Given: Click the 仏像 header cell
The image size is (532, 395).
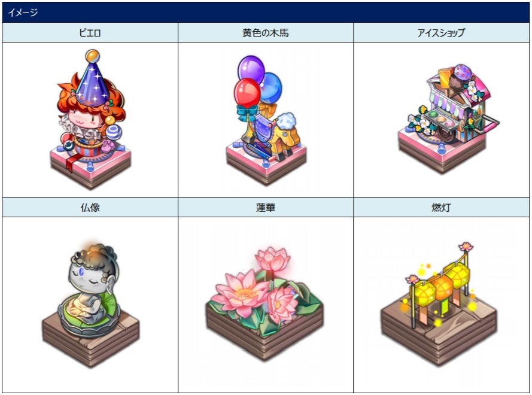Looking at the screenshot, I should tap(90, 207).
